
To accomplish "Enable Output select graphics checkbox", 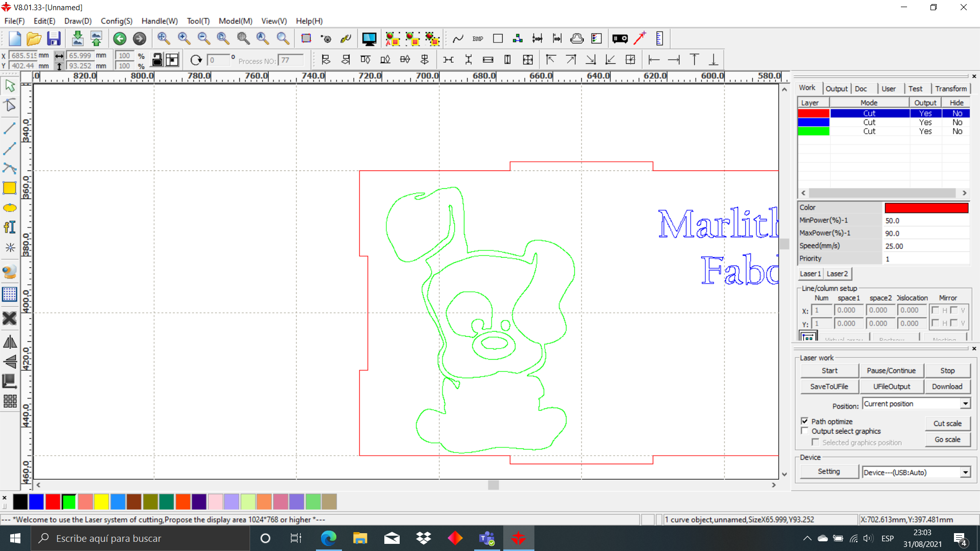I will point(804,431).
